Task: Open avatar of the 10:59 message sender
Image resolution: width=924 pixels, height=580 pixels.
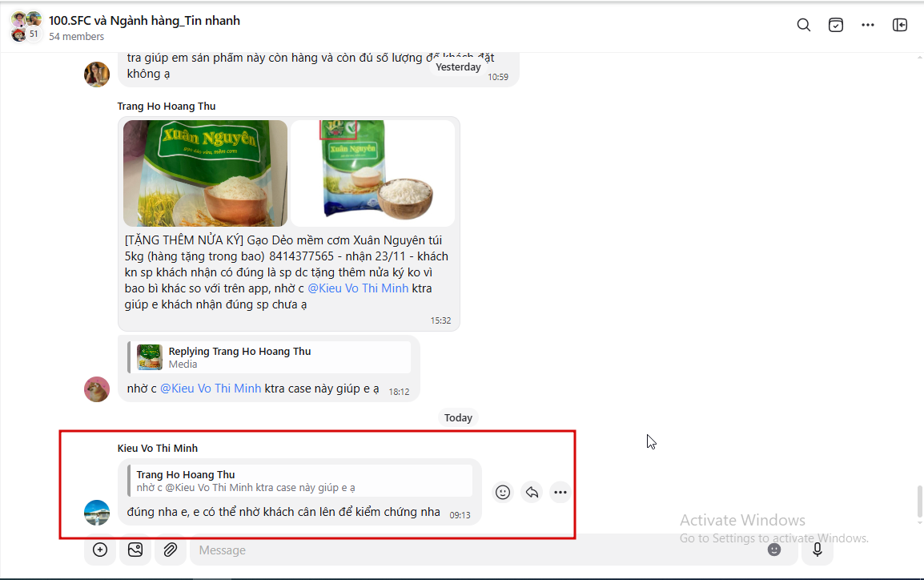Action: (x=97, y=75)
